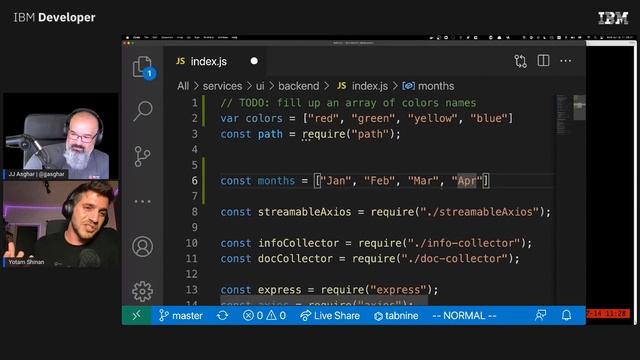Open the services breadcrumb
The width and height of the screenshot is (640, 360).
(222, 86)
